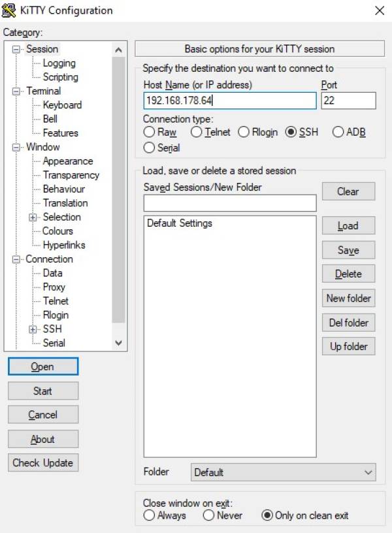Click the KiTTY app icon in title bar
The image size is (392, 533).
pyautogui.click(x=8, y=10)
